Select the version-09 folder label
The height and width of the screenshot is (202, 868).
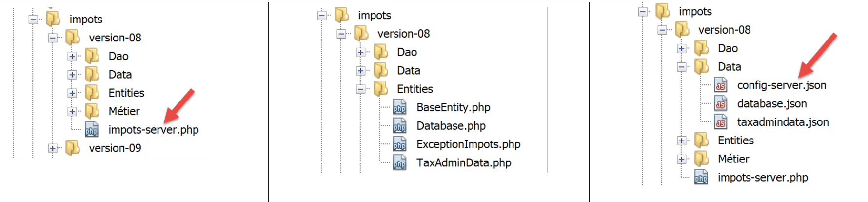tap(115, 148)
